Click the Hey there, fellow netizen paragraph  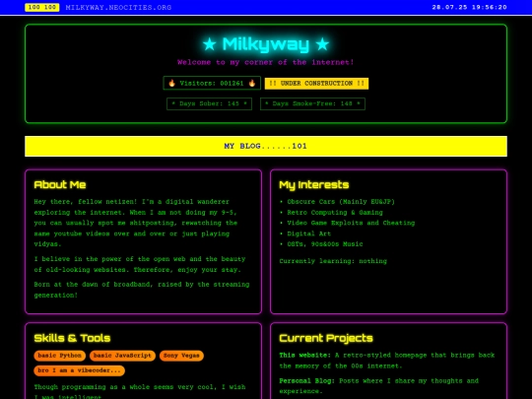coord(136,223)
